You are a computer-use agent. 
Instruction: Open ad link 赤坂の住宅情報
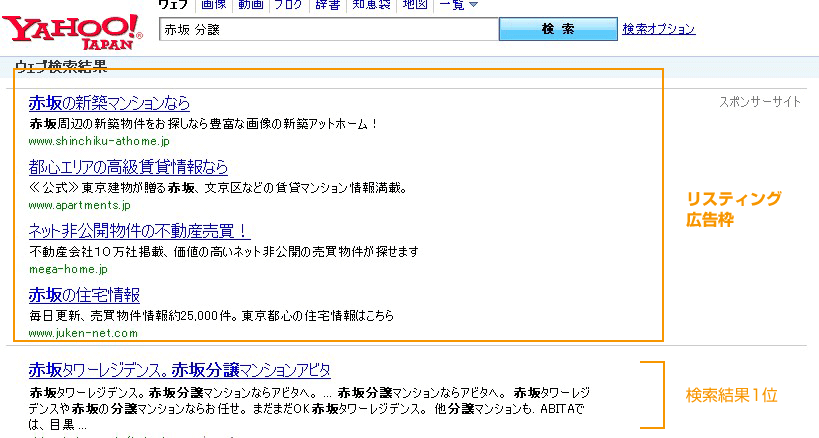(x=84, y=295)
